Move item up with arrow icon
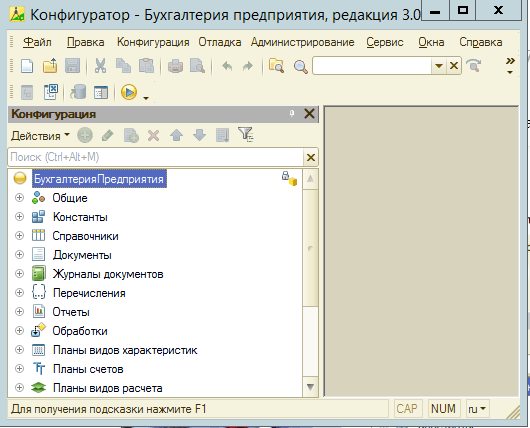This screenshot has height=428, width=530. tap(176, 136)
